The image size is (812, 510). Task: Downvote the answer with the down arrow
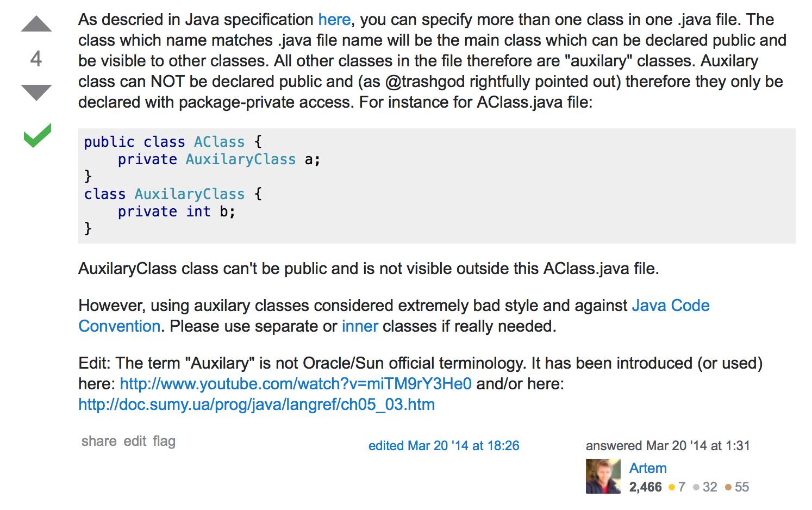pos(36,92)
